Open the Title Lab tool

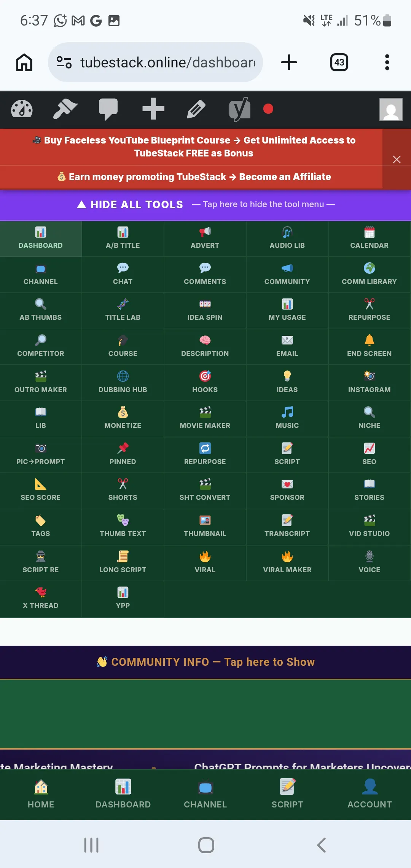tap(123, 311)
